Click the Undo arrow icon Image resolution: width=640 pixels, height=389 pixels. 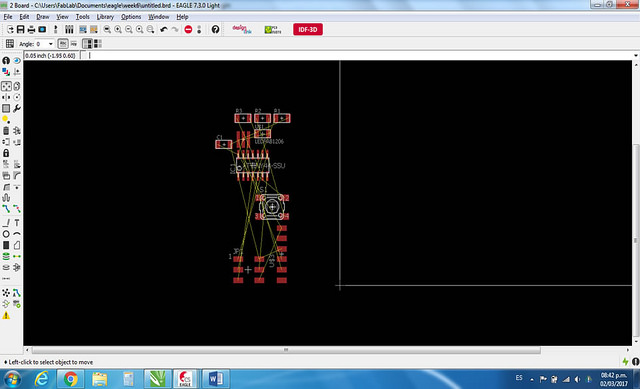pos(164,29)
